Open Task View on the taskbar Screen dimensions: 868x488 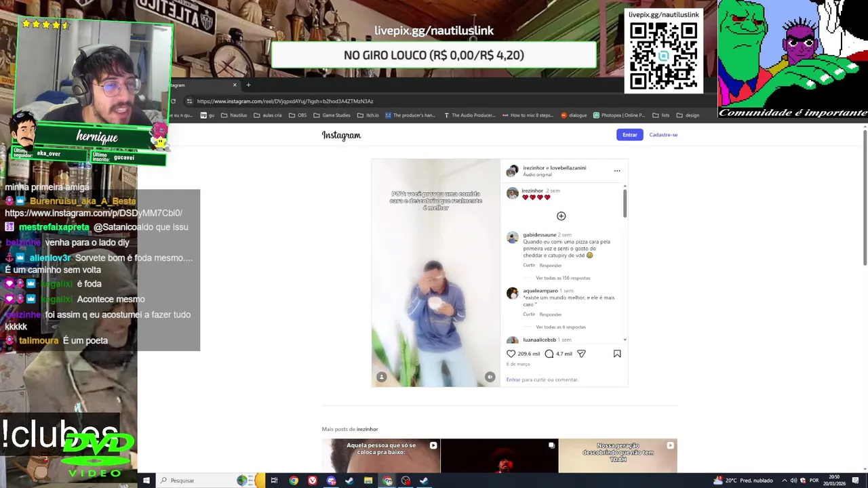(274, 481)
